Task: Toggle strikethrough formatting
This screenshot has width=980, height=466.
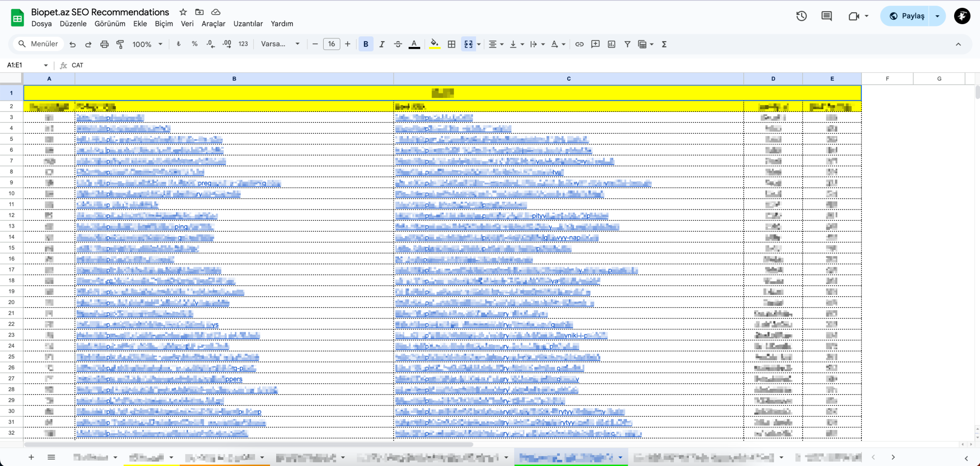Action: point(398,44)
